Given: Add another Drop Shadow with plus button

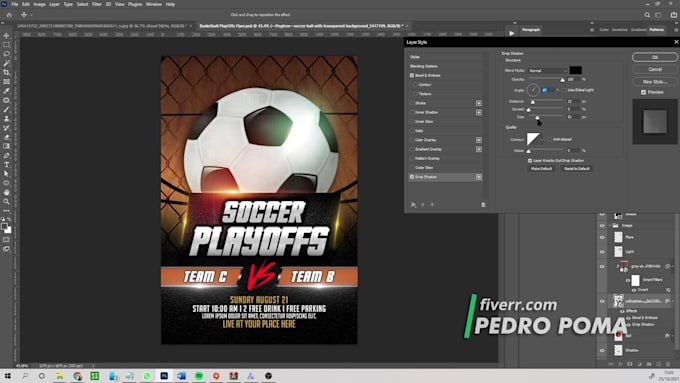Looking at the screenshot, I should click(x=479, y=177).
